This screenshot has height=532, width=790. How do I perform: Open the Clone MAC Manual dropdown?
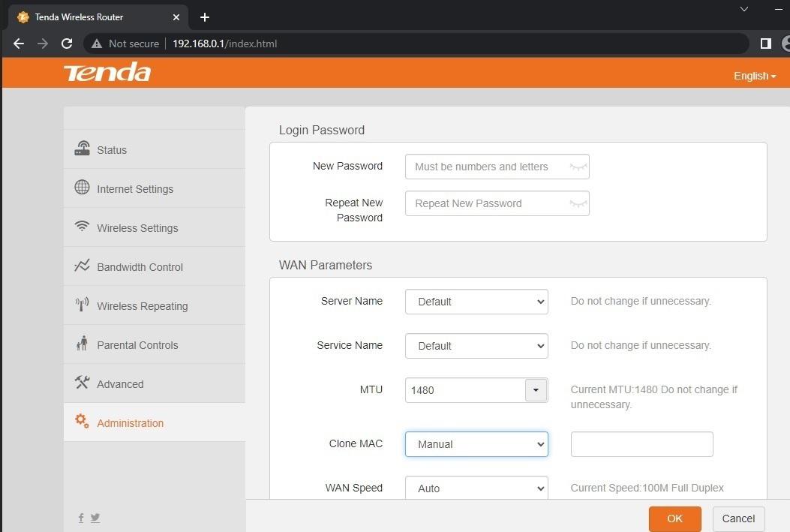pyautogui.click(x=476, y=444)
